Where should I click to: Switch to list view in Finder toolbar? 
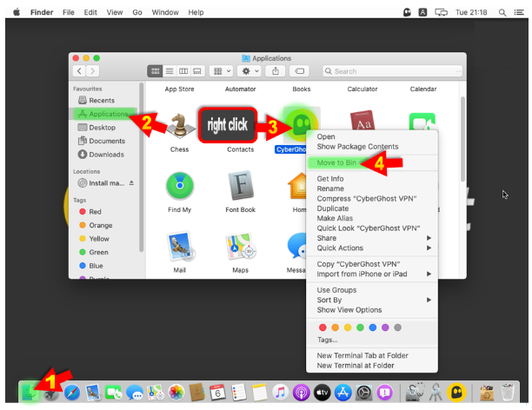(x=170, y=71)
